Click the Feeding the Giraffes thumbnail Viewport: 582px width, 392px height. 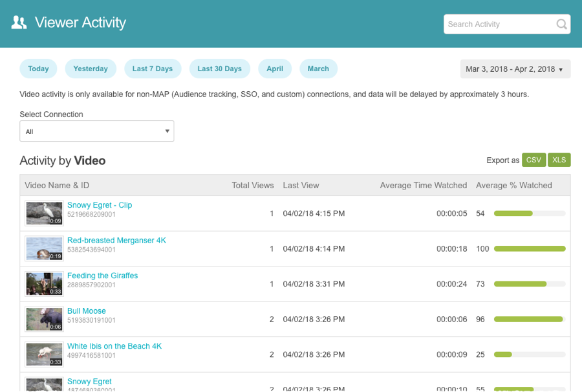pyautogui.click(x=44, y=284)
